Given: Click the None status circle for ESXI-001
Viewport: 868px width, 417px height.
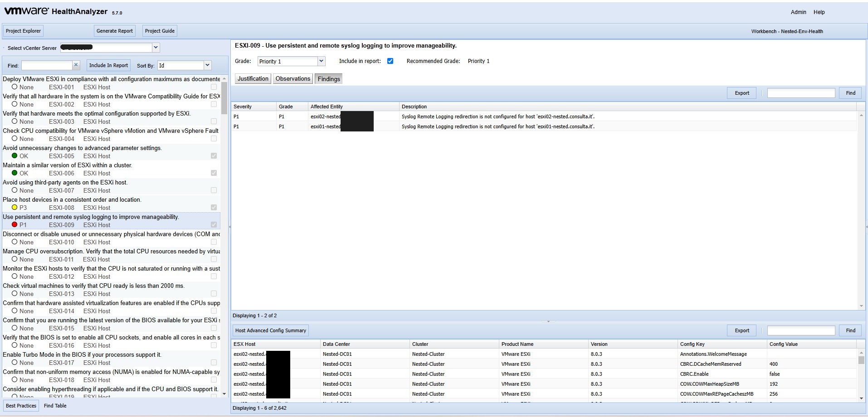Looking at the screenshot, I should [15, 87].
